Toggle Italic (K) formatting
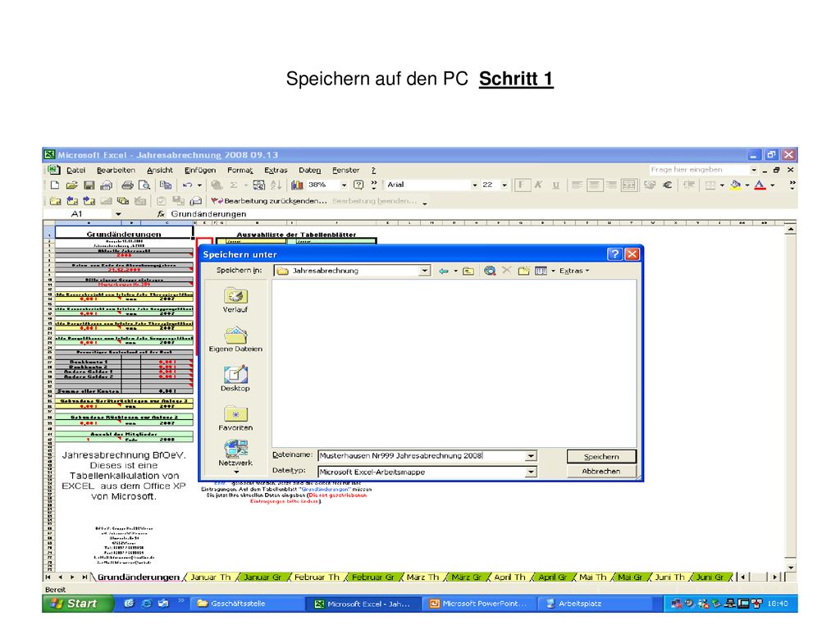This screenshot has height=630, width=840. coord(538,185)
